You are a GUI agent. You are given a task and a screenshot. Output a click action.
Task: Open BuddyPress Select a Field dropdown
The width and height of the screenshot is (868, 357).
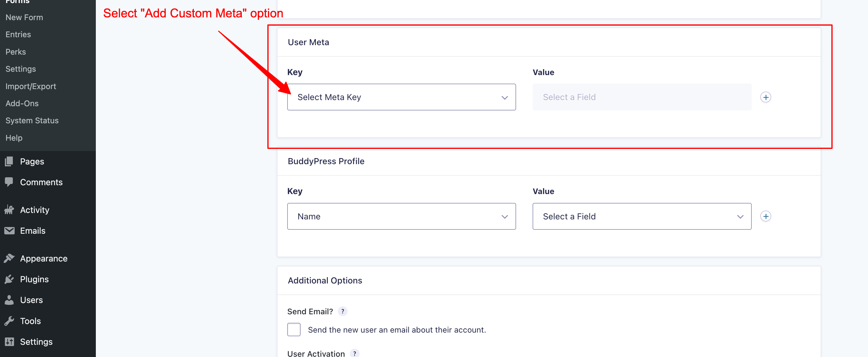click(642, 216)
